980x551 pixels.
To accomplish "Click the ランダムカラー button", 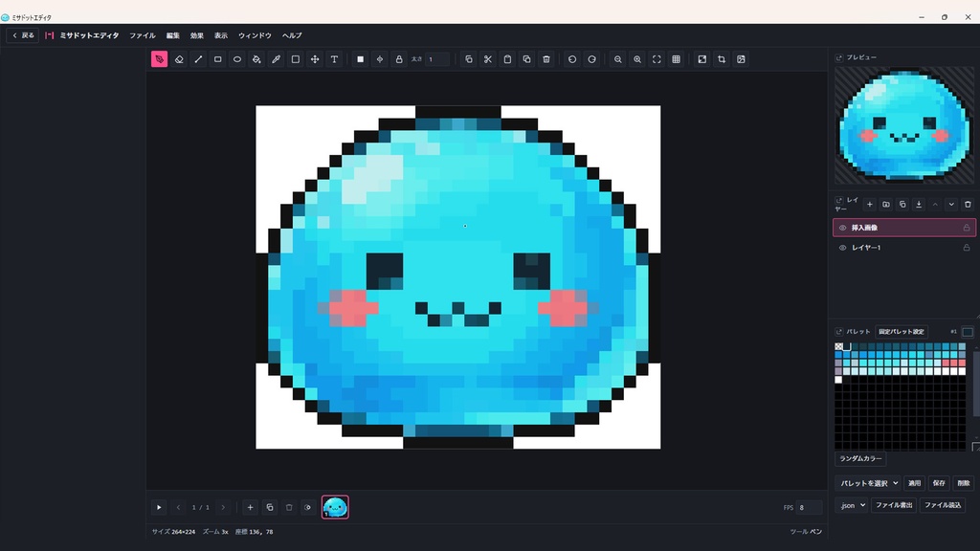I will click(x=860, y=458).
